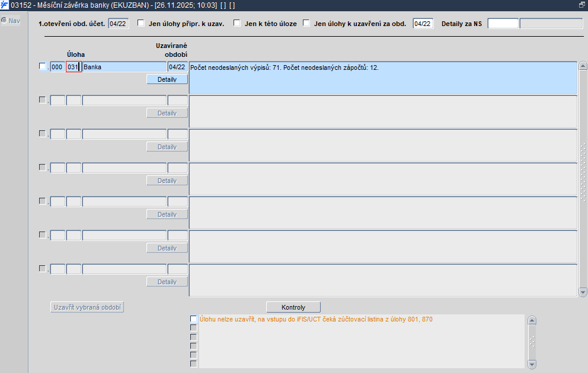This screenshot has width=588, height=373.
Task: Tick the checkbox for the Banka row
Action: tap(42, 66)
